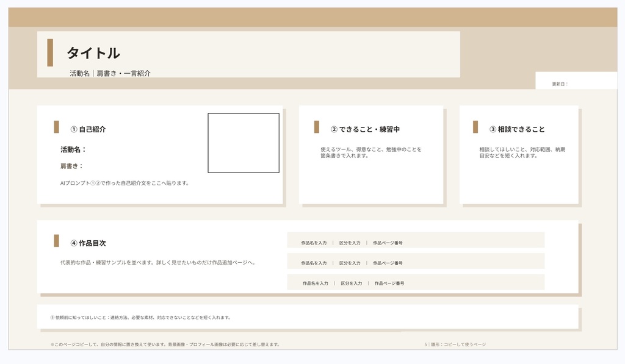
Task: Select the ④ 作品目次 heading
Action: [88, 243]
